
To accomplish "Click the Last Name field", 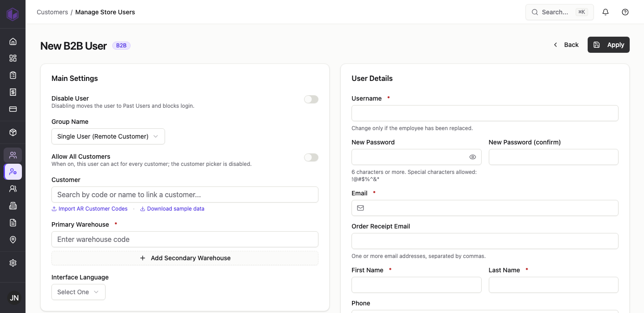I will pyautogui.click(x=554, y=285).
